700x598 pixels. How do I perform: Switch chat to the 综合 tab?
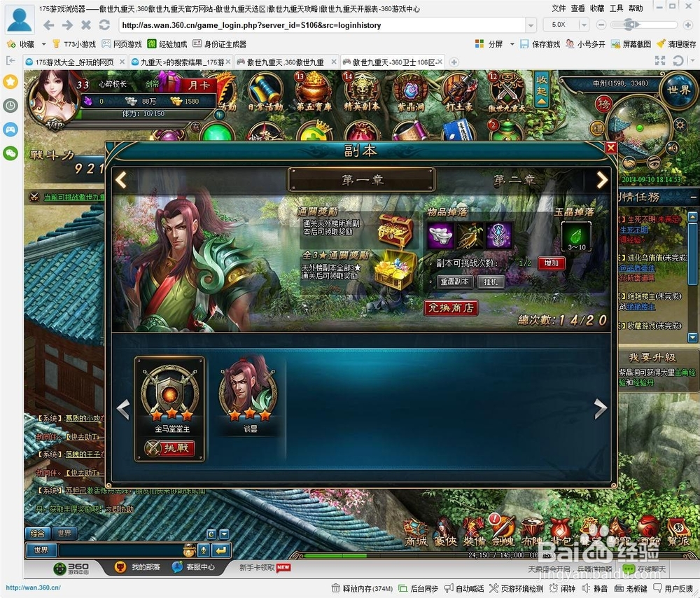[x=38, y=534]
